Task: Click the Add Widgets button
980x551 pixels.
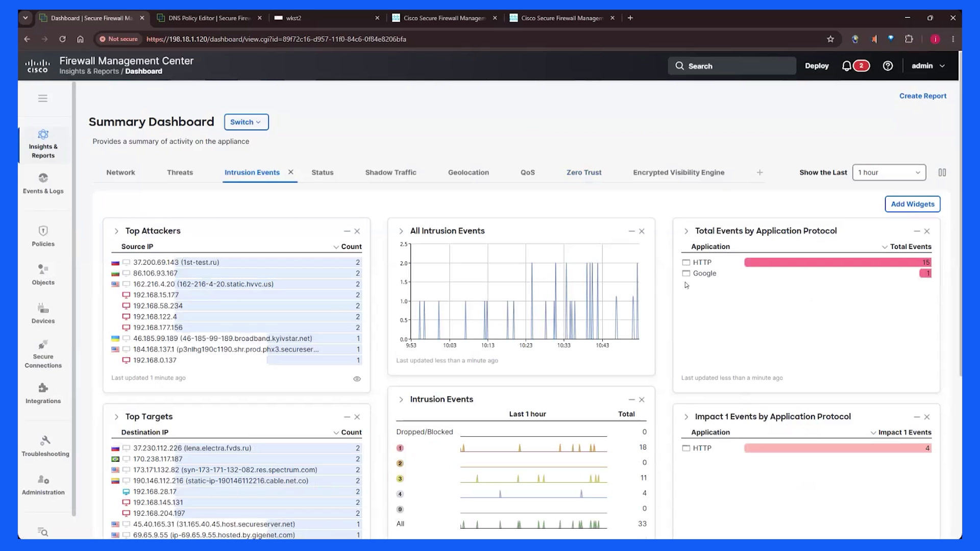Action: (x=912, y=204)
